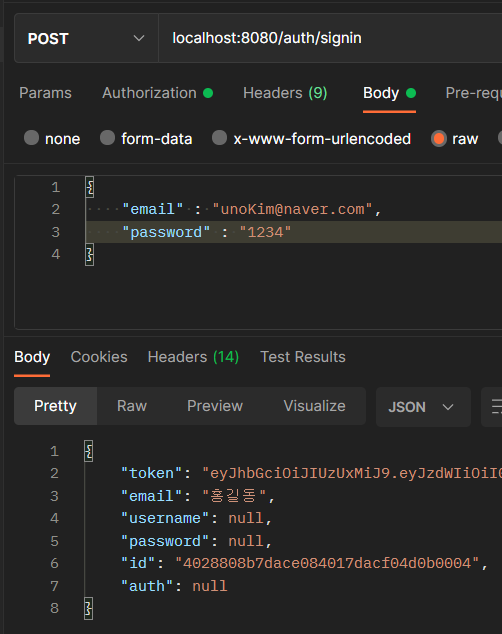Open the Pre-request tab

point(473,93)
